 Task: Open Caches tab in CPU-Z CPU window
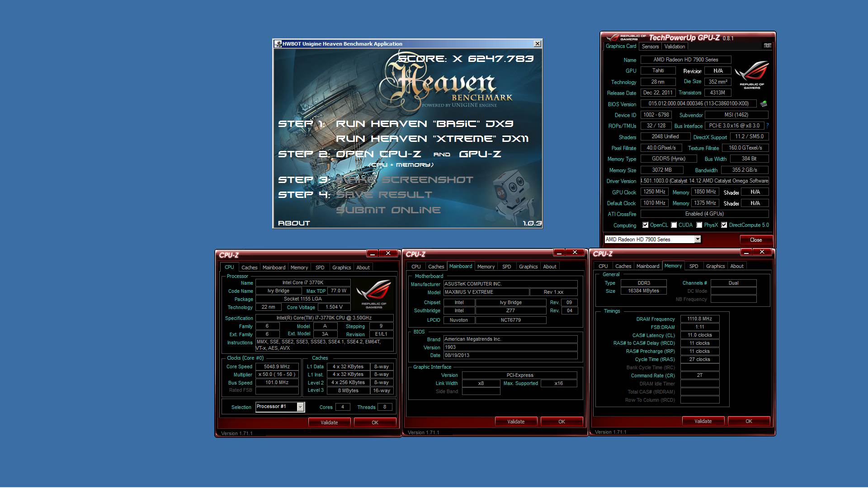(249, 267)
